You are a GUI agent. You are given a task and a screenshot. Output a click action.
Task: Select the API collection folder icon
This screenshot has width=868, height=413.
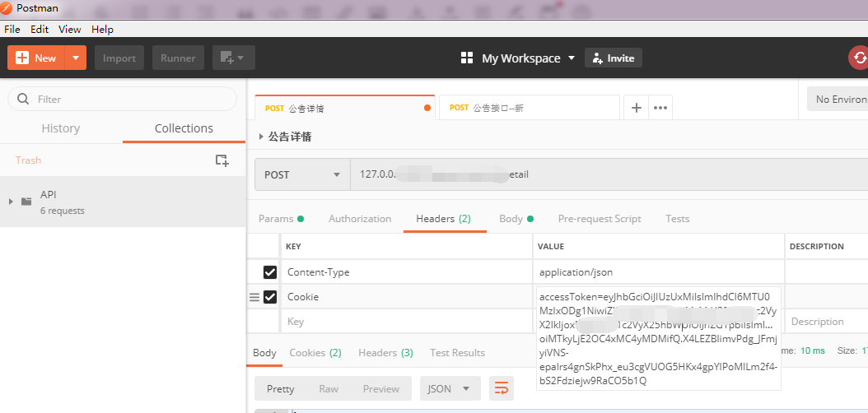tap(26, 202)
